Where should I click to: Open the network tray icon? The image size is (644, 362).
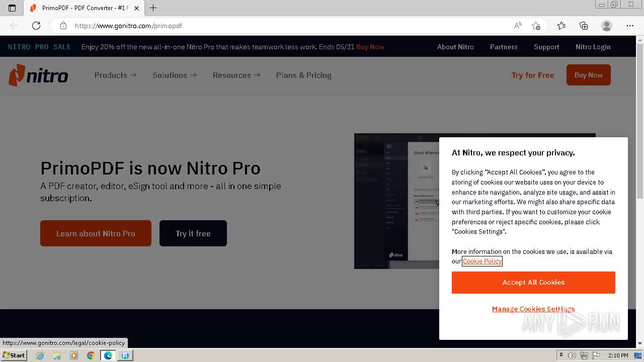pos(584,355)
